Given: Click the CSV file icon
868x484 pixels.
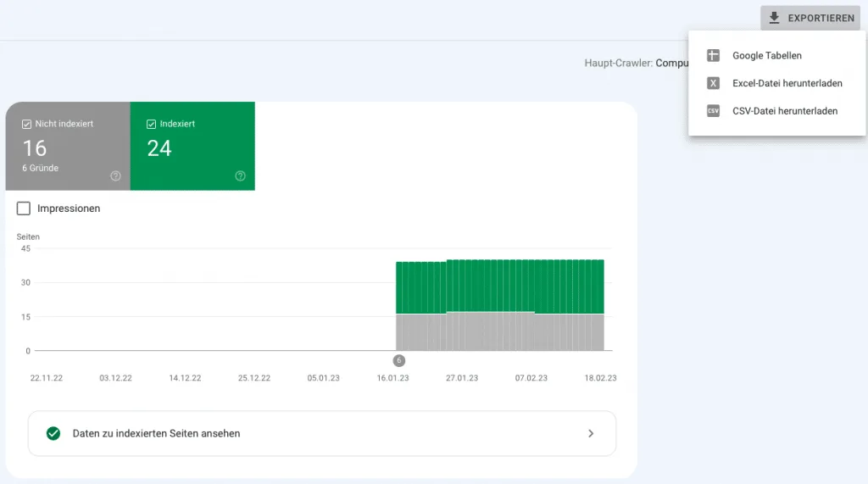Looking at the screenshot, I should coord(713,111).
